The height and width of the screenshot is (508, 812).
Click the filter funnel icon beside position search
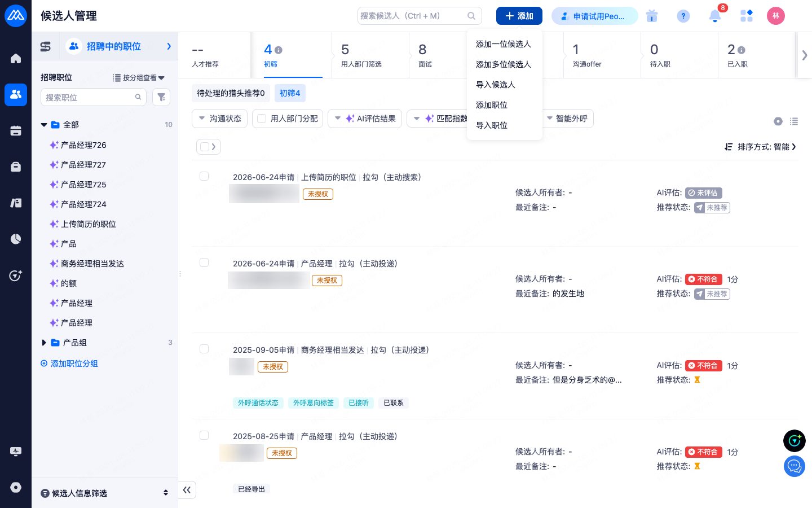pyautogui.click(x=161, y=97)
